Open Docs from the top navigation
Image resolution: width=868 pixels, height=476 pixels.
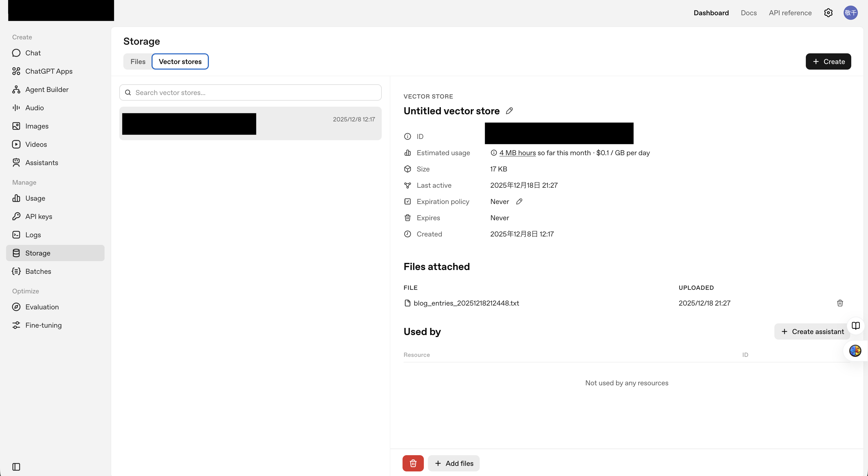tap(749, 13)
